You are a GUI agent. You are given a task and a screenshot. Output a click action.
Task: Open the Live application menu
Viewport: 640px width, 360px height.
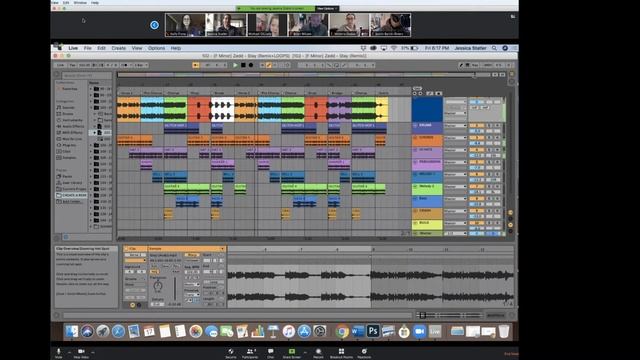tap(73, 48)
